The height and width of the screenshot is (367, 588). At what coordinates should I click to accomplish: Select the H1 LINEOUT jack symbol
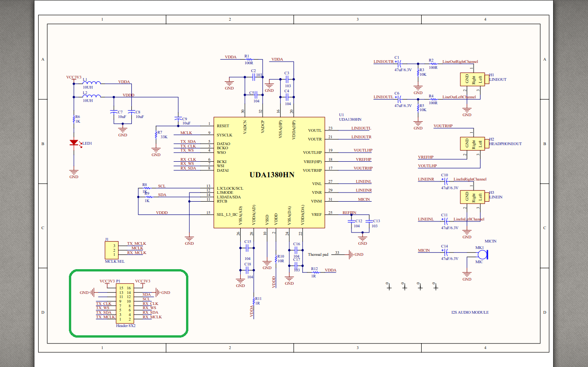click(474, 79)
